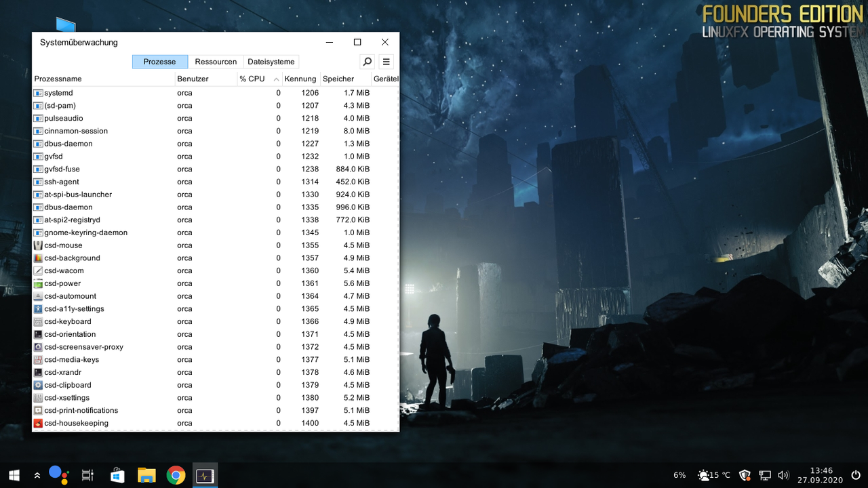Click the csd-housekeeping process icon
The image size is (868, 488).
pos(39,424)
